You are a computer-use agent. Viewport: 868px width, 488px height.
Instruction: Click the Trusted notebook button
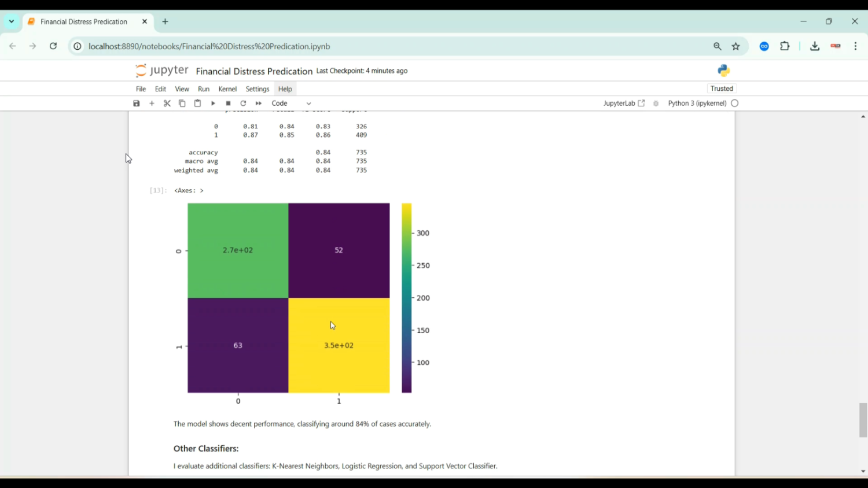[x=722, y=88]
